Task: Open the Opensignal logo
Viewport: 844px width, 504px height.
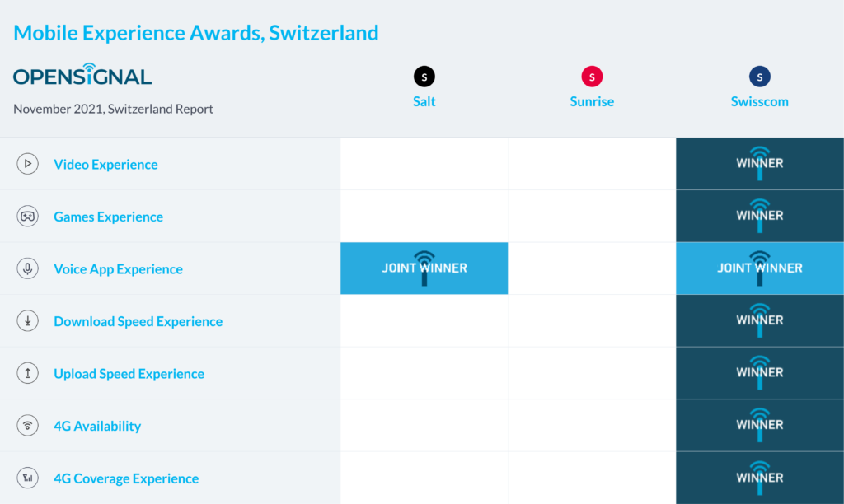Action: [82, 76]
